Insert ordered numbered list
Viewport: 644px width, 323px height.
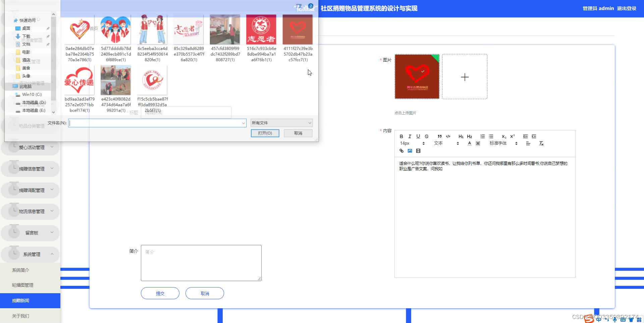(483, 136)
